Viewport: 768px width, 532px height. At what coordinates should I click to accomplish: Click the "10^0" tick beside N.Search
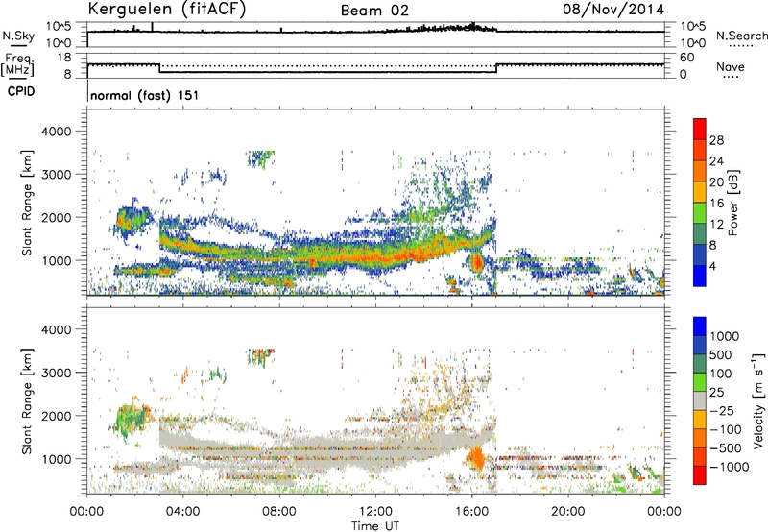tap(693, 43)
